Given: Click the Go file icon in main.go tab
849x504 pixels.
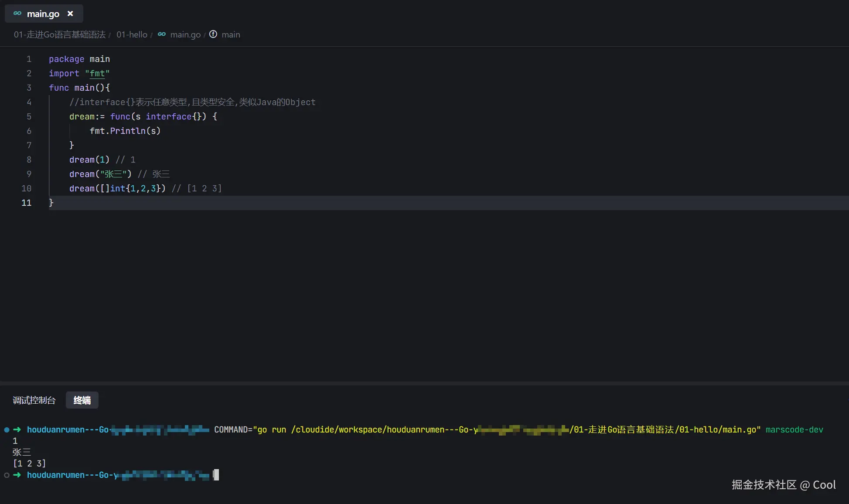Looking at the screenshot, I should [17, 14].
